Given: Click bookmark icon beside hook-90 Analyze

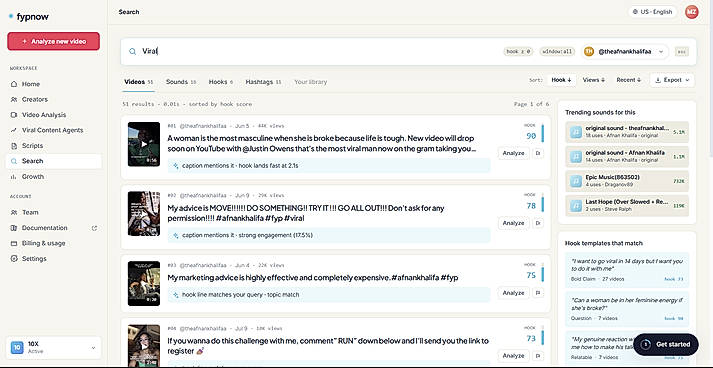Looking at the screenshot, I should click(x=538, y=153).
